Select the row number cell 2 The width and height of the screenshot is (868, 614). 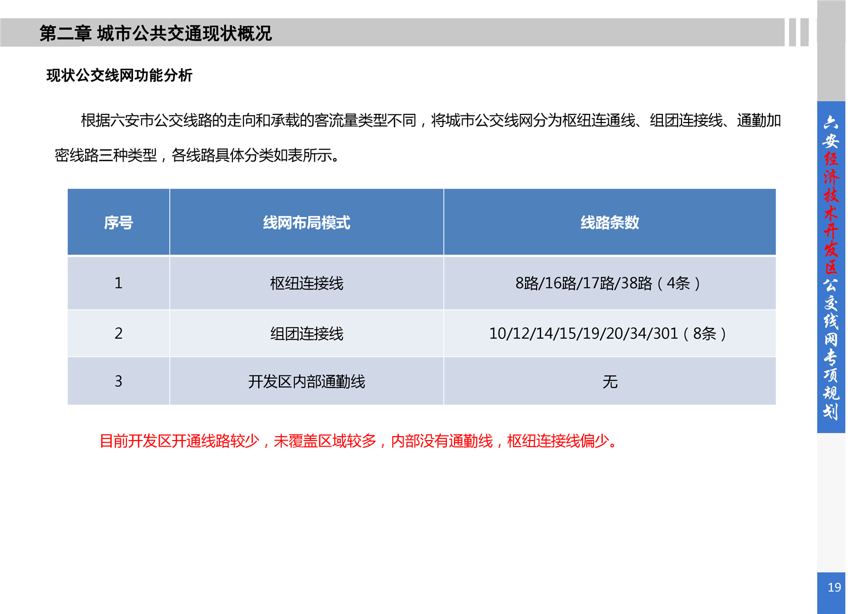point(118,333)
